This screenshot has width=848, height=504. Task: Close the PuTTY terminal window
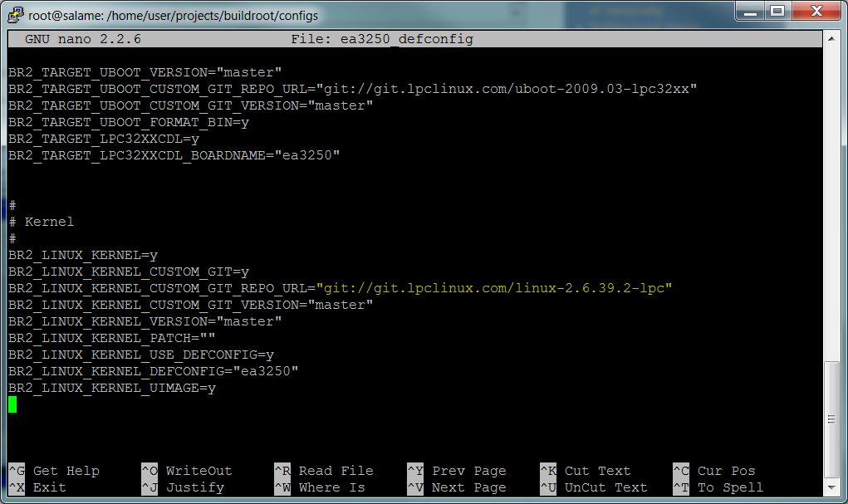tap(816, 11)
